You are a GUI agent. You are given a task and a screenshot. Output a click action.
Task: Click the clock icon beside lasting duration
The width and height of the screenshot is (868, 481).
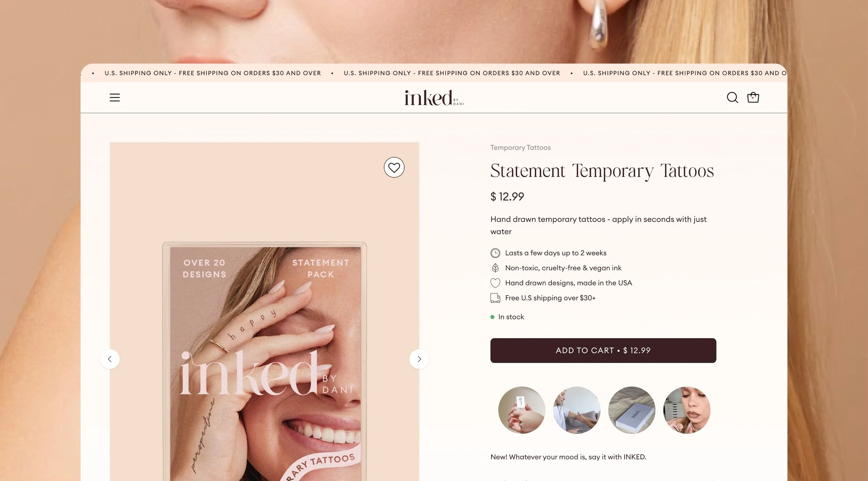click(495, 253)
